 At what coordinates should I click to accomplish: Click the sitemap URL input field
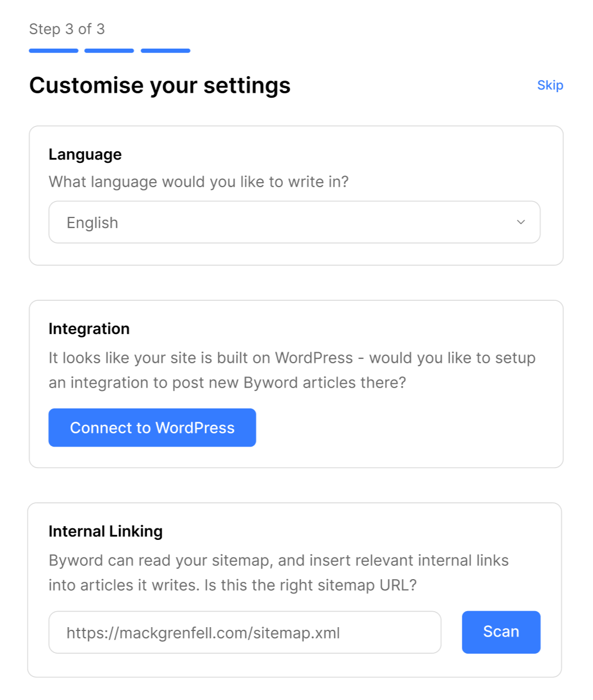click(245, 633)
